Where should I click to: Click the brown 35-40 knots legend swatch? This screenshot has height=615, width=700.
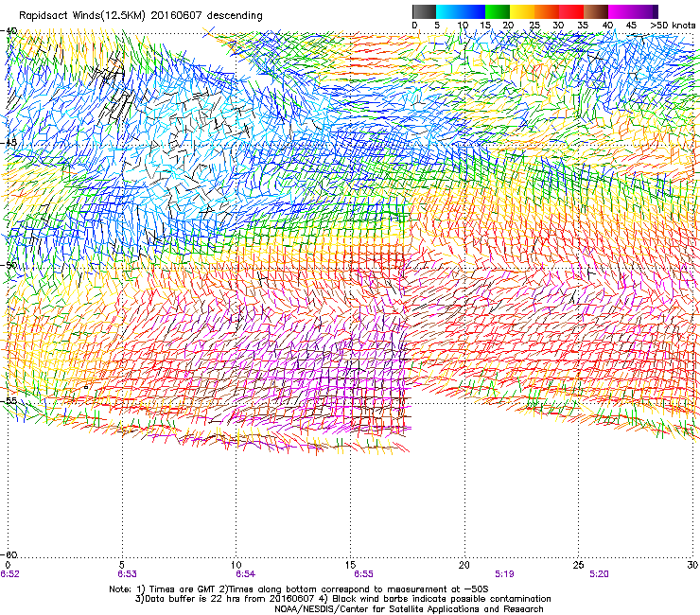596,11
